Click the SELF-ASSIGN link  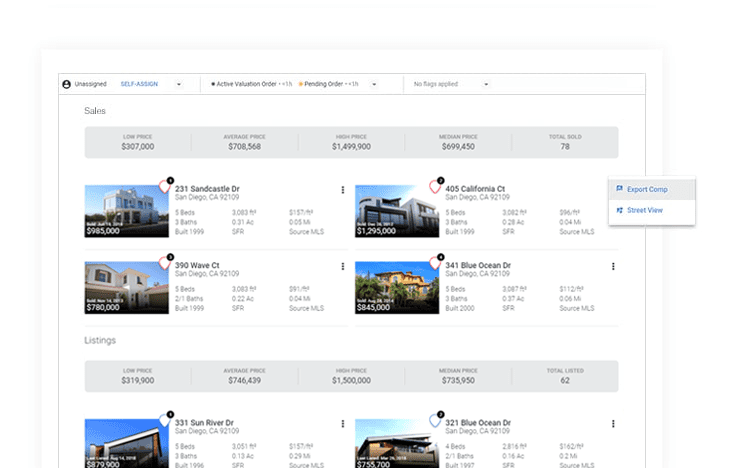pyautogui.click(x=139, y=84)
